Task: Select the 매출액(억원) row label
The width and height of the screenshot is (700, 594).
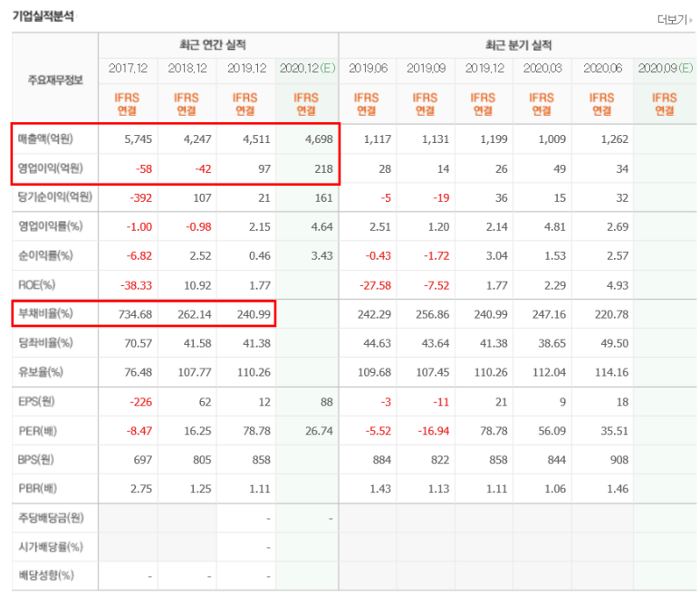Action: 45,139
